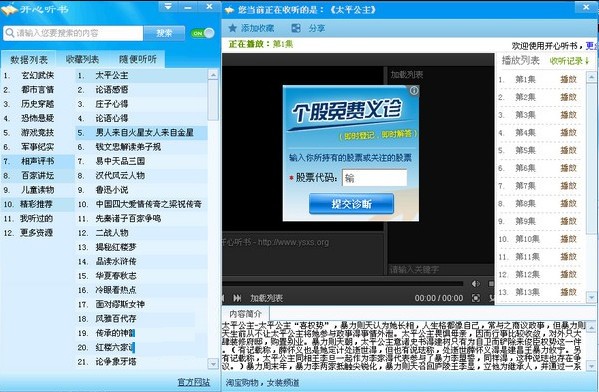Click the 加载列表 label in player controls
Image resolution: width=599 pixels, height=392 pixels.
coord(266,298)
